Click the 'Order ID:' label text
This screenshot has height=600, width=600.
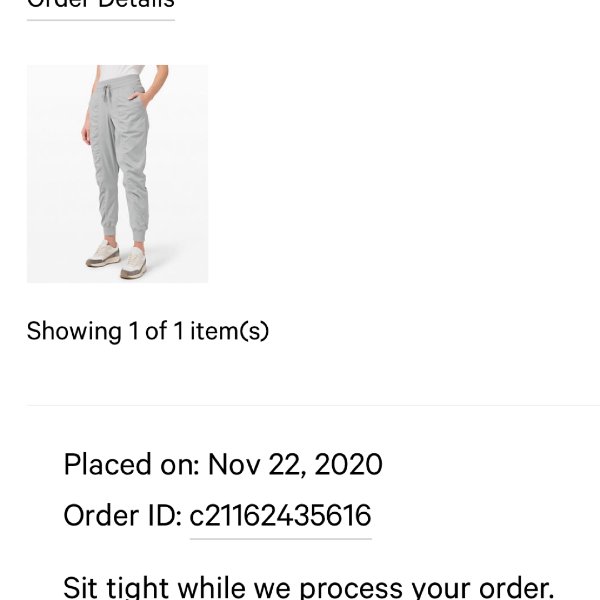coord(122,515)
